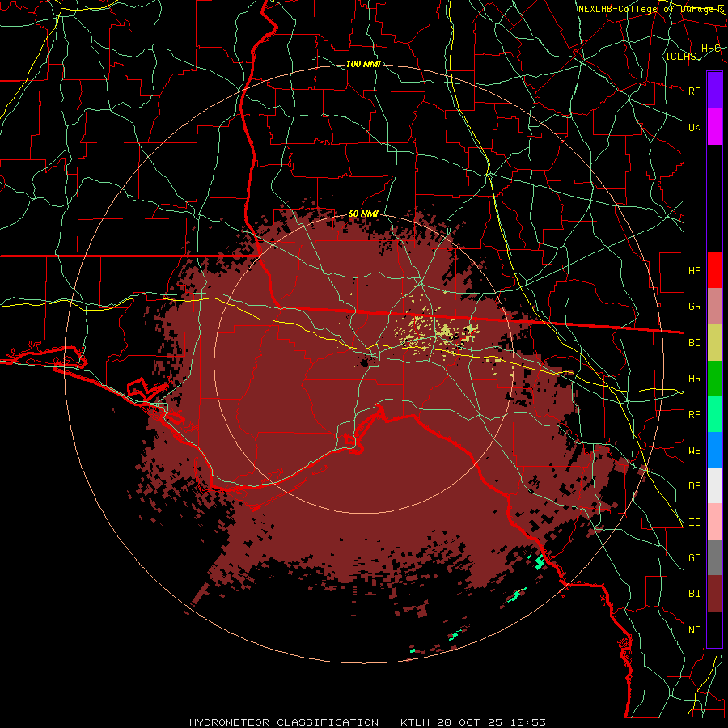Select the pink IC ice crystals swatch

click(714, 522)
